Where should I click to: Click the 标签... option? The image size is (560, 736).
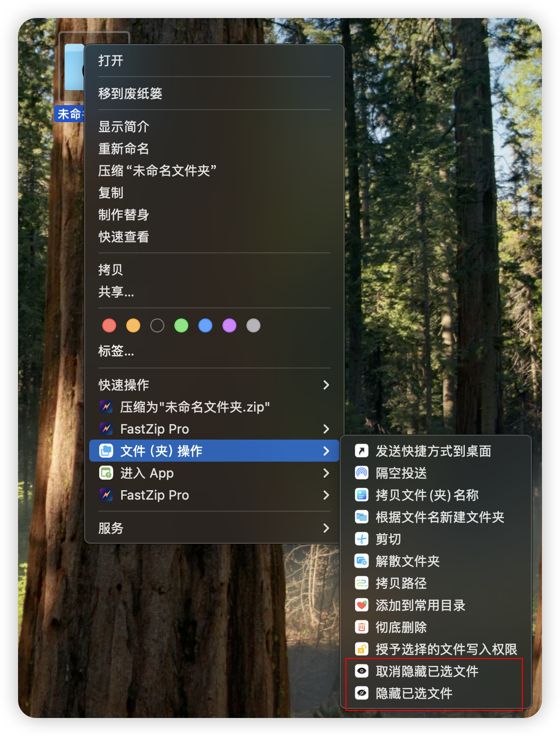pyautogui.click(x=116, y=351)
